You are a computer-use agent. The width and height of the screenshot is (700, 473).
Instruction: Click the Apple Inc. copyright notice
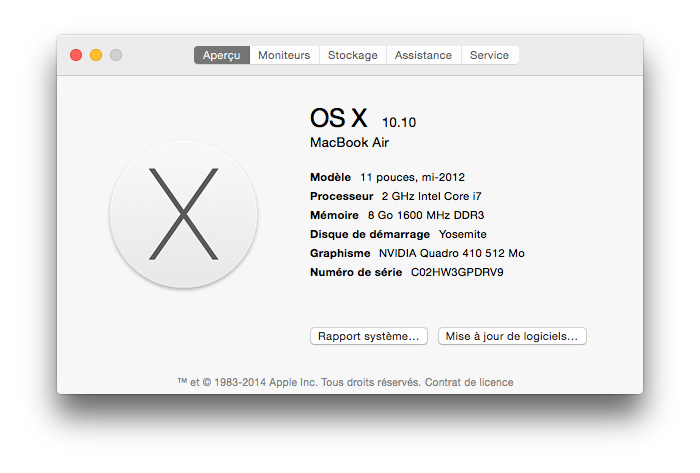click(299, 382)
